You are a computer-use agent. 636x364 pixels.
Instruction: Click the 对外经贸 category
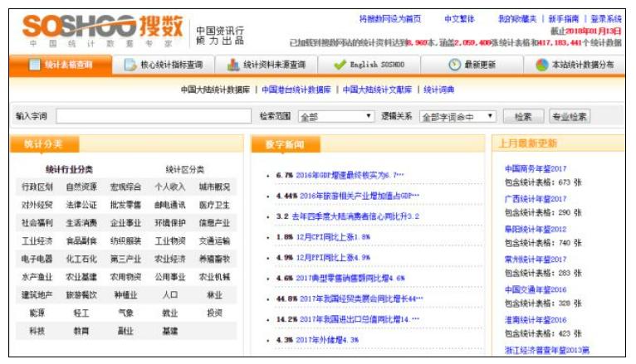coord(37,205)
